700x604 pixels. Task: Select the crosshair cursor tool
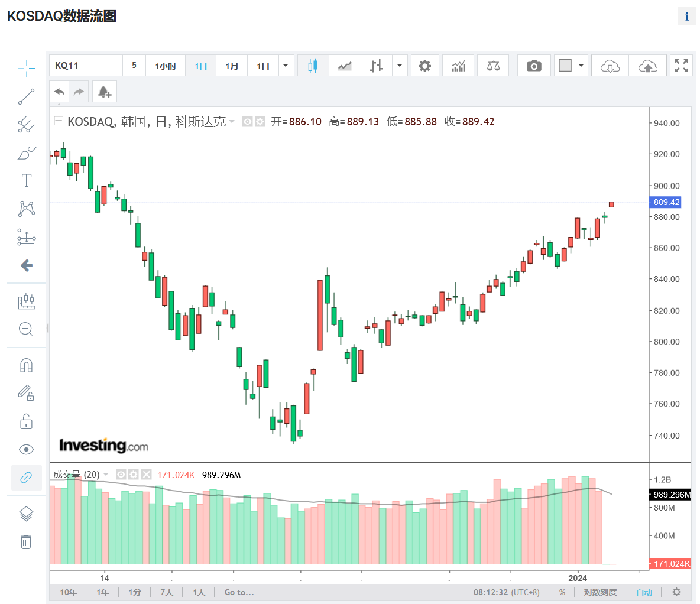click(26, 69)
